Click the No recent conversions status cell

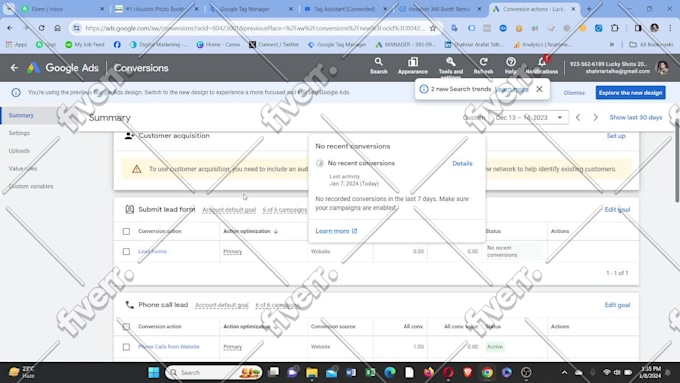512,251
